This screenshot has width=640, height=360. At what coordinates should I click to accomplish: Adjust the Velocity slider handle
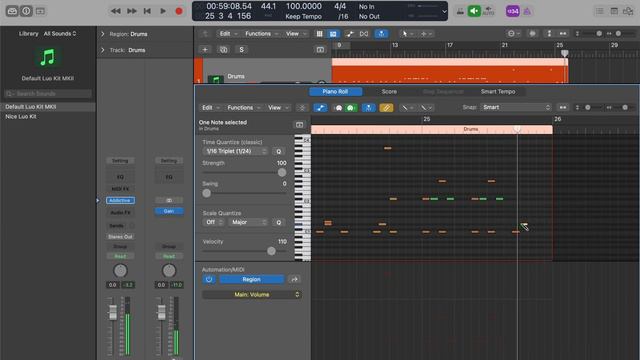(x=271, y=251)
